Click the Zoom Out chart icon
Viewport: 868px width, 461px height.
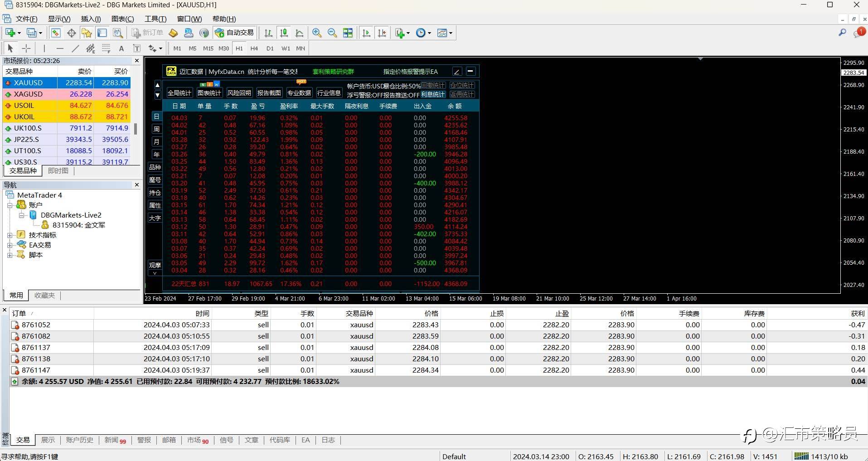(332, 33)
